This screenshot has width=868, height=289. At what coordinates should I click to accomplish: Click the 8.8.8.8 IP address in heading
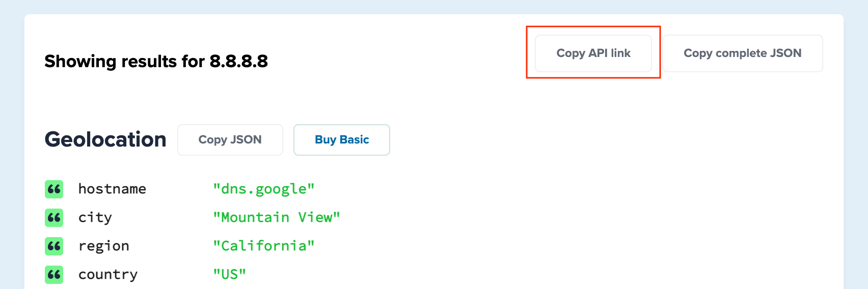[x=239, y=62]
